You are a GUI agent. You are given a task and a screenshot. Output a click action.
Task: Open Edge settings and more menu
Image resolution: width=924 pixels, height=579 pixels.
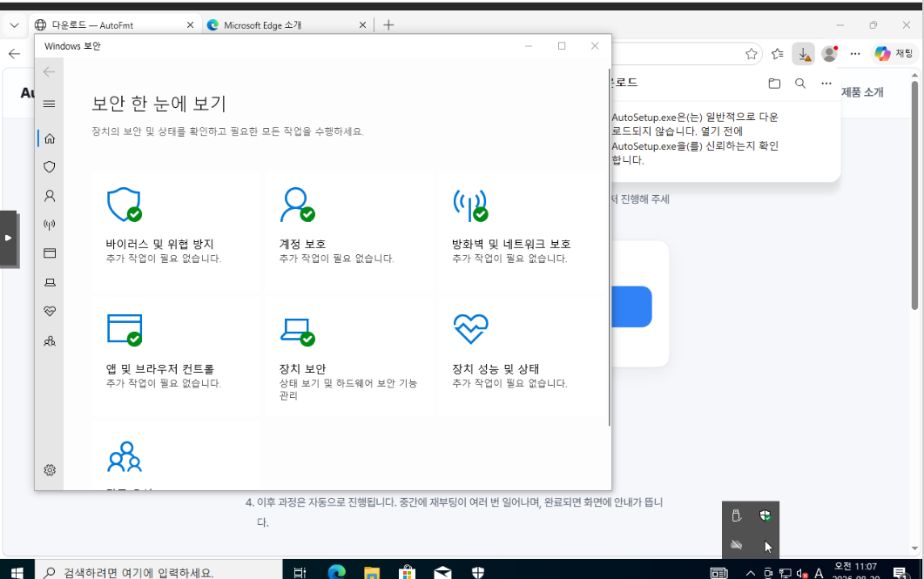(x=855, y=54)
